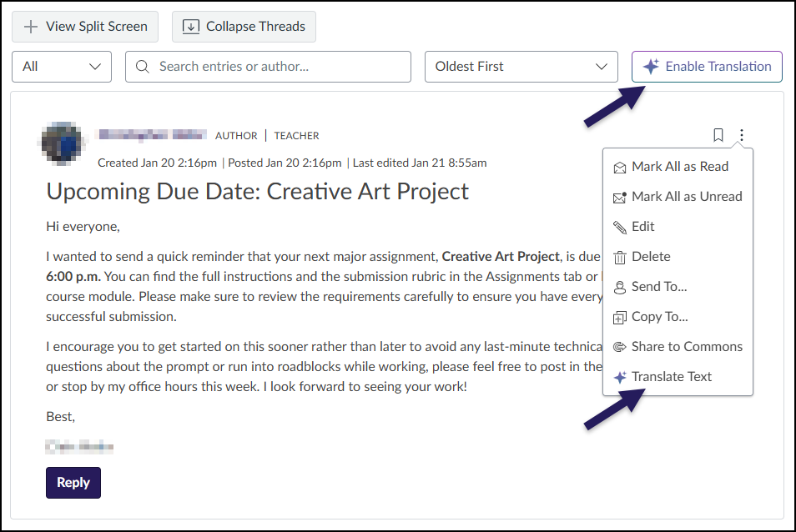Click the person icon beside Send To
Viewport: 796px width, 532px height.
tap(619, 286)
